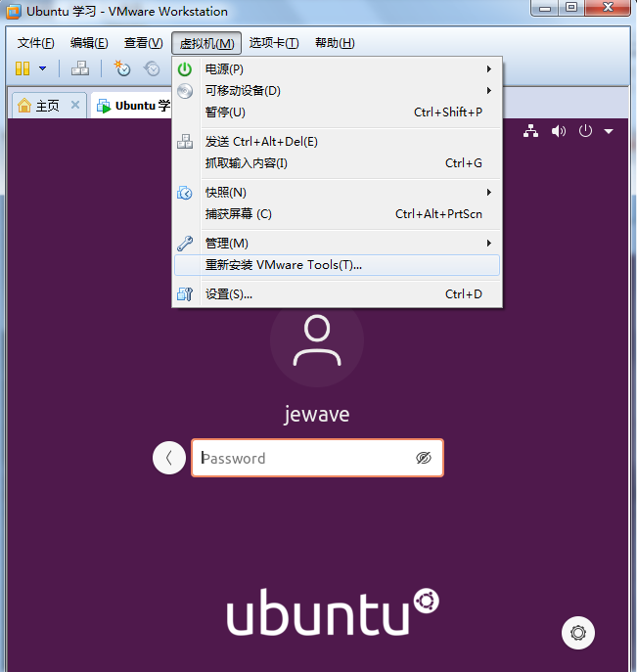Expand the 快照(N) submenu
The height and width of the screenshot is (672, 637).
point(337,193)
